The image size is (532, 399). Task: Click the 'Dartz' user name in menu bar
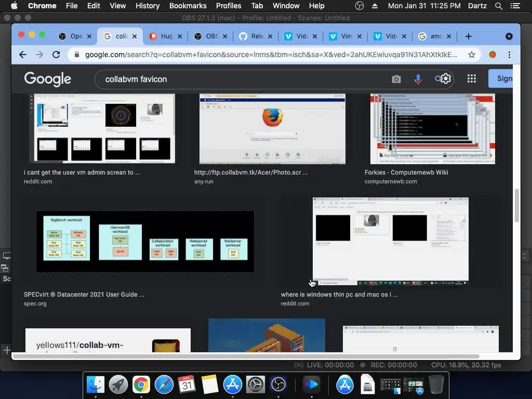coord(477,6)
